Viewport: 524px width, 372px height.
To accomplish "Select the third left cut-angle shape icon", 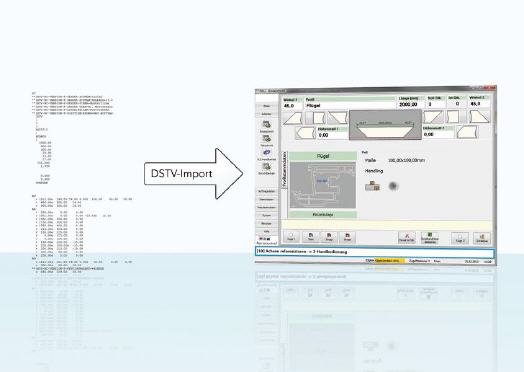I will (337, 118).
